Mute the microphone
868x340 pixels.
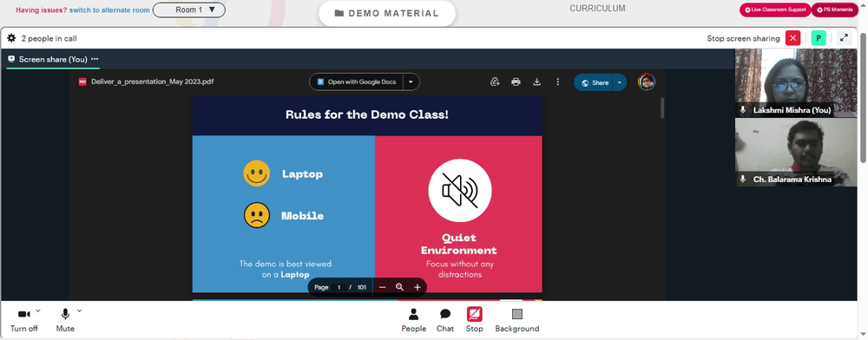(x=65, y=320)
